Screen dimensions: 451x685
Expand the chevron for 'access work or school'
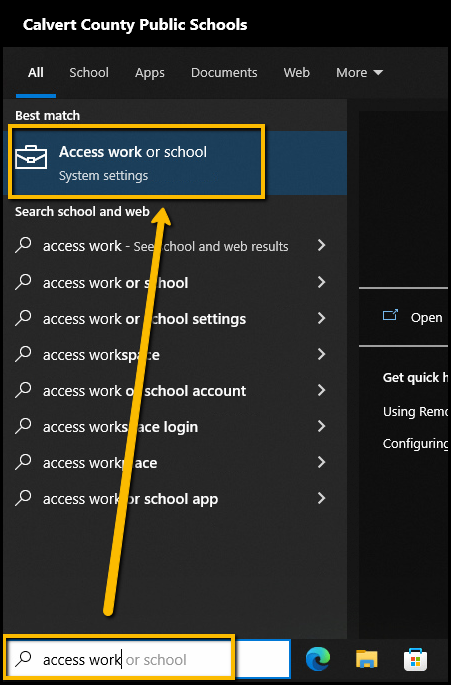point(322,282)
